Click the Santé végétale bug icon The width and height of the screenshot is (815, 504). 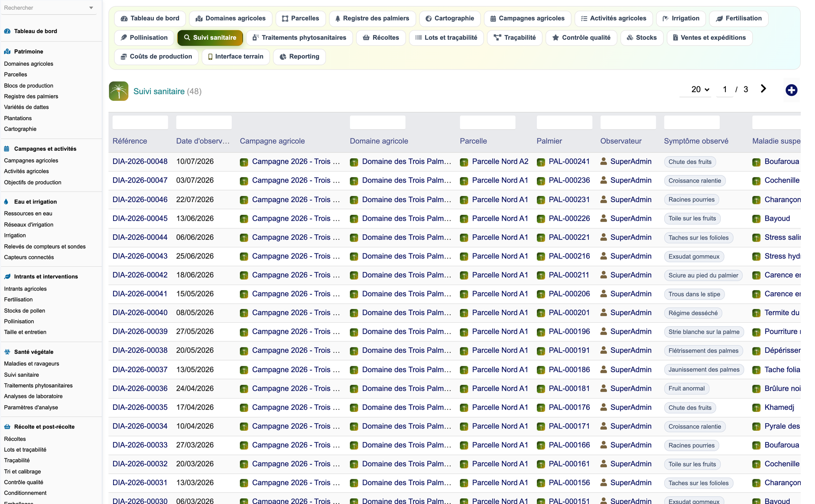pos(7,352)
